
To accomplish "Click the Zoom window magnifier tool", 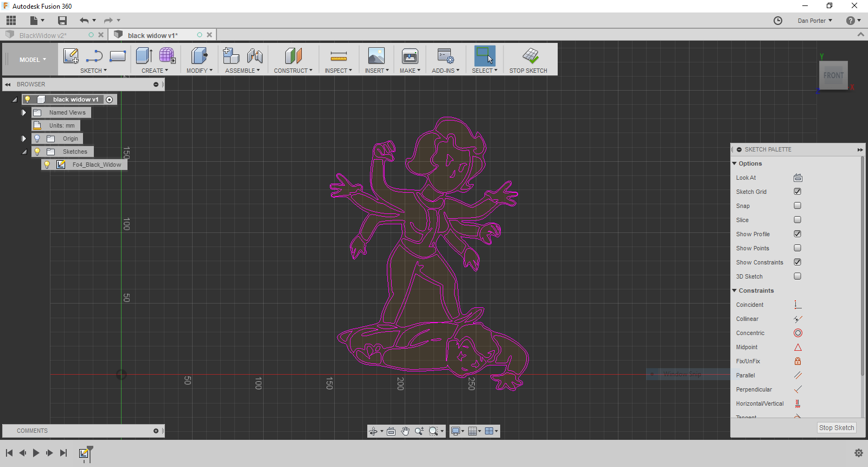I will pos(433,431).
